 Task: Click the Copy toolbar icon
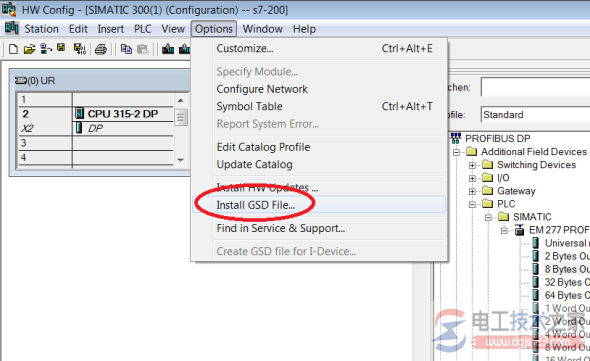coord(126,49)
